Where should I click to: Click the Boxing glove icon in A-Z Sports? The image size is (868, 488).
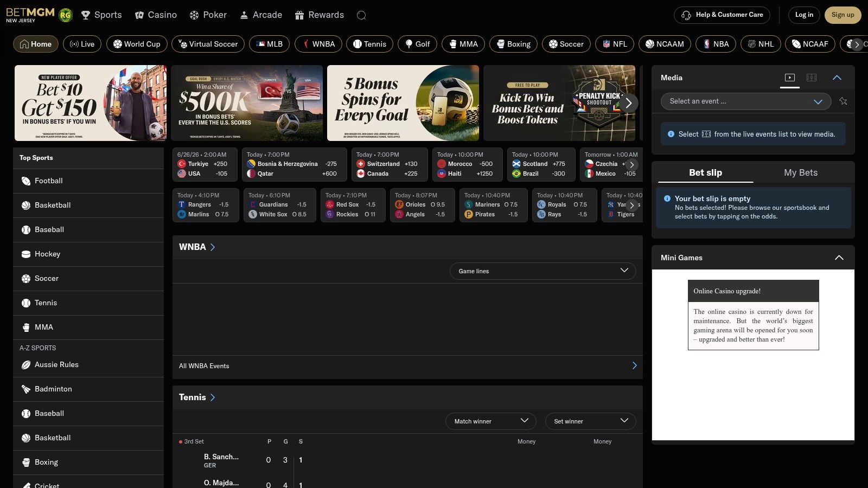(26, 463)
